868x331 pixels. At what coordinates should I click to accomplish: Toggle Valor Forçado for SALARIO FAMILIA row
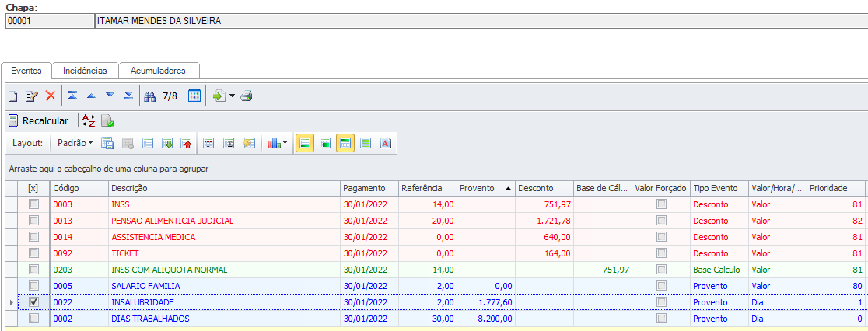point(661,286)
